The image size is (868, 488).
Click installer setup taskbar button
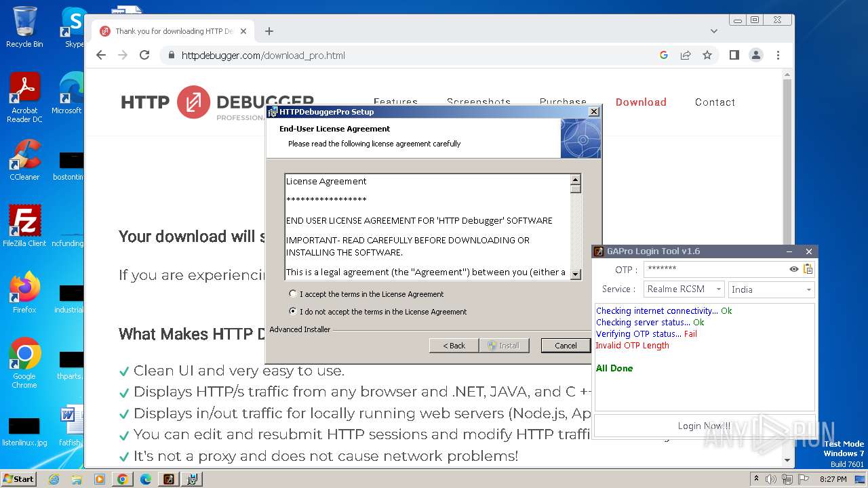pos(192,479)
